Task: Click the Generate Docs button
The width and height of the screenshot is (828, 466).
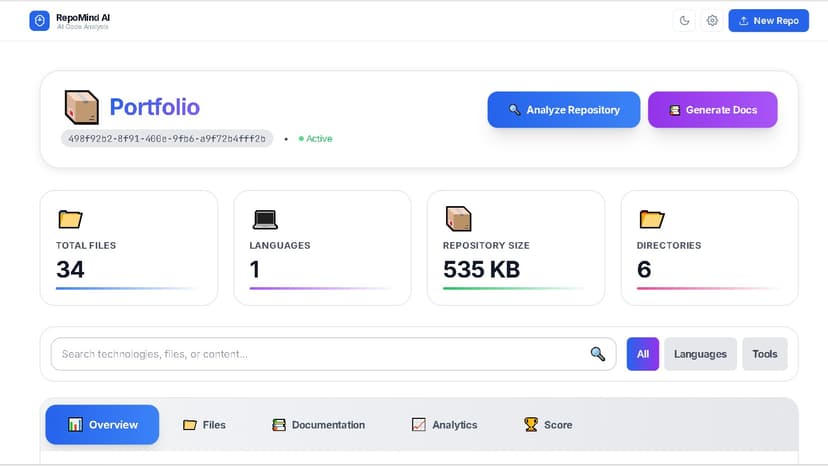Action: 712,110
